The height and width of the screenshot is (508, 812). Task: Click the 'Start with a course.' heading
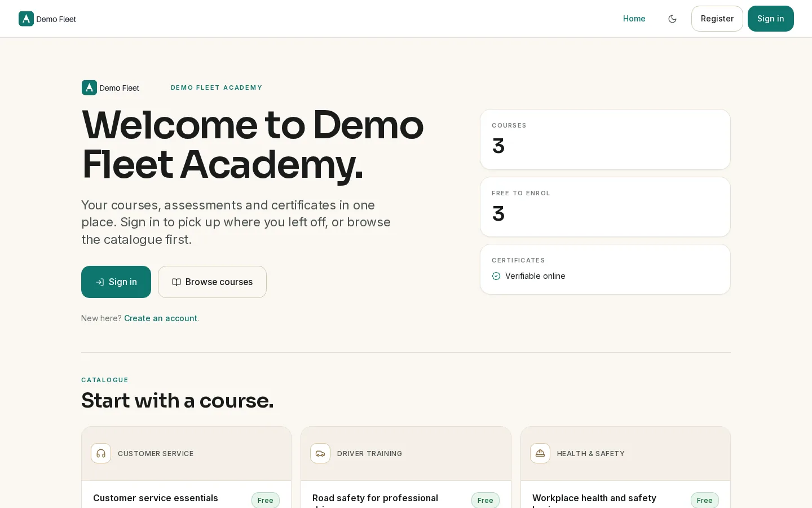[177, 401]
